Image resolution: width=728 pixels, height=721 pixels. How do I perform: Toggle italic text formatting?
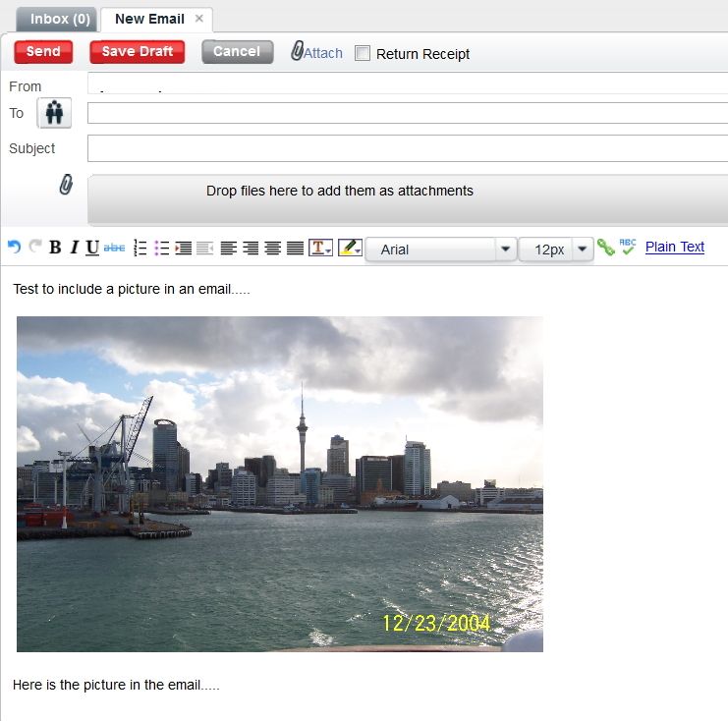(x=74, y=249)
